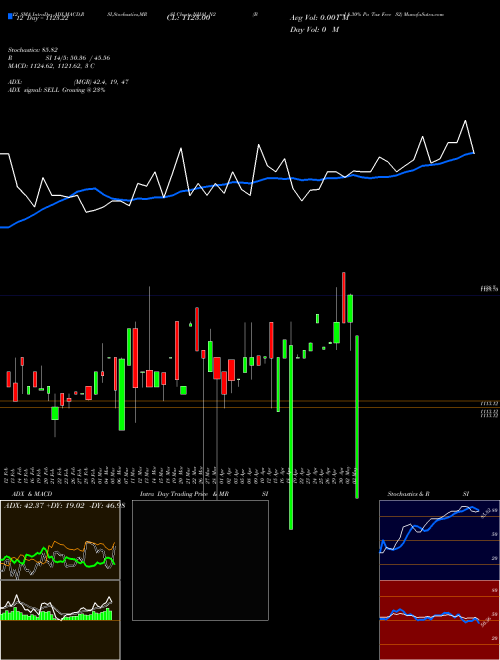Viewport: 500px width, 660px height.
Task: Click the 'ADX & MACD' panel heading
Action: point(32,494)
